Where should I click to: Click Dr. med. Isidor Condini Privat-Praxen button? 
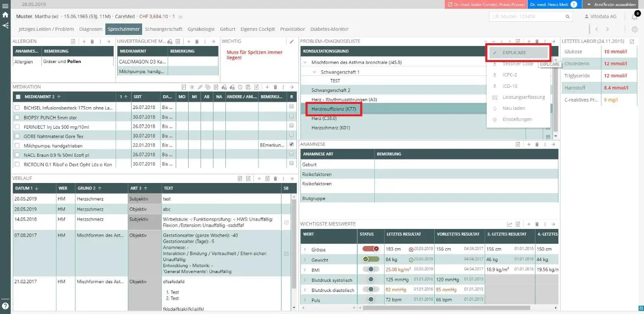[x=486, y=4]
